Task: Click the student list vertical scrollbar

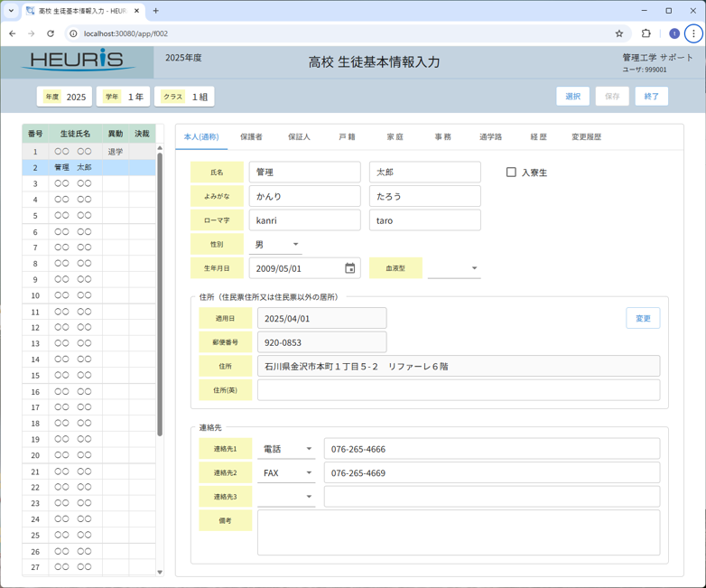Action: click(x=160, y=289)
